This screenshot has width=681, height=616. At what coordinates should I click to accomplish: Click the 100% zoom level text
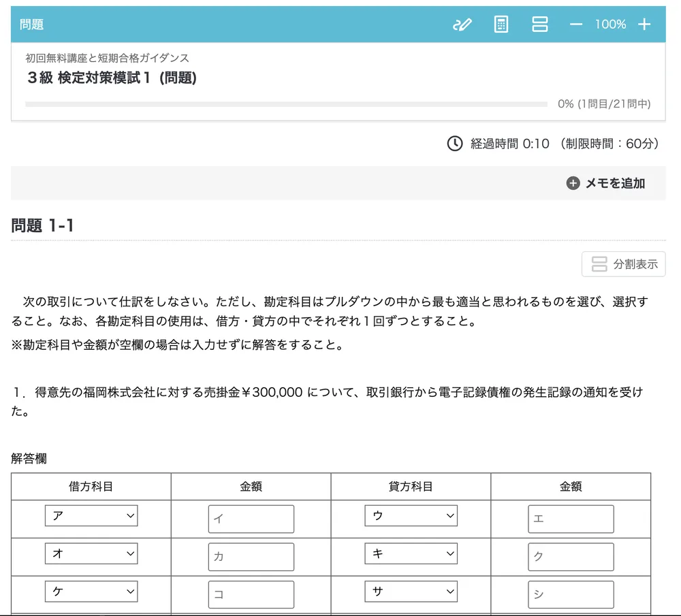tap(610, 25)
